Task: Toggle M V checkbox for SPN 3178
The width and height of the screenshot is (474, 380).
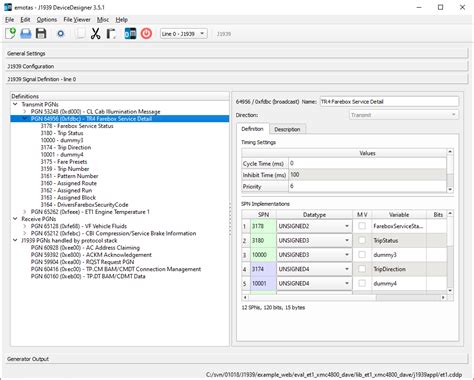Action: click(x=362, y=226)
